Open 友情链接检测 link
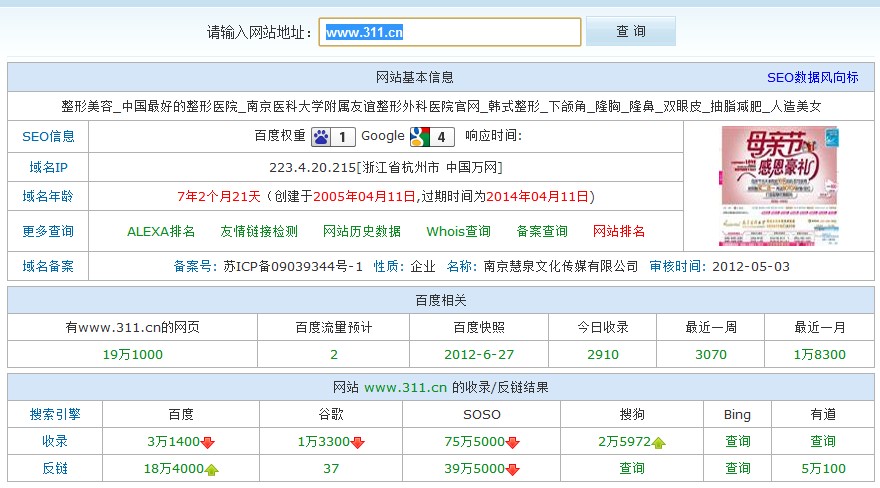Viewport: 880px width, 488px height. pos(259,231)
